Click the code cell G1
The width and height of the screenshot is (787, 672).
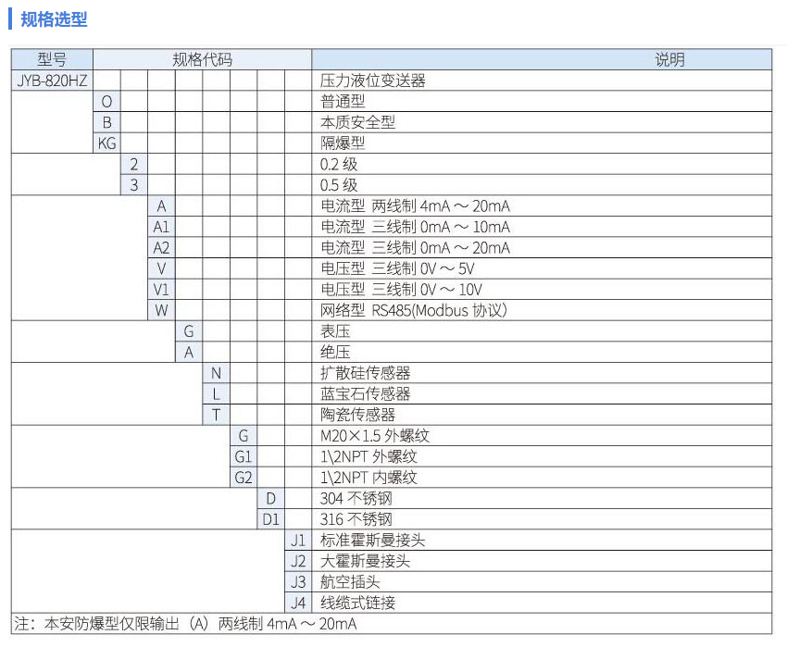coord(244,456)
